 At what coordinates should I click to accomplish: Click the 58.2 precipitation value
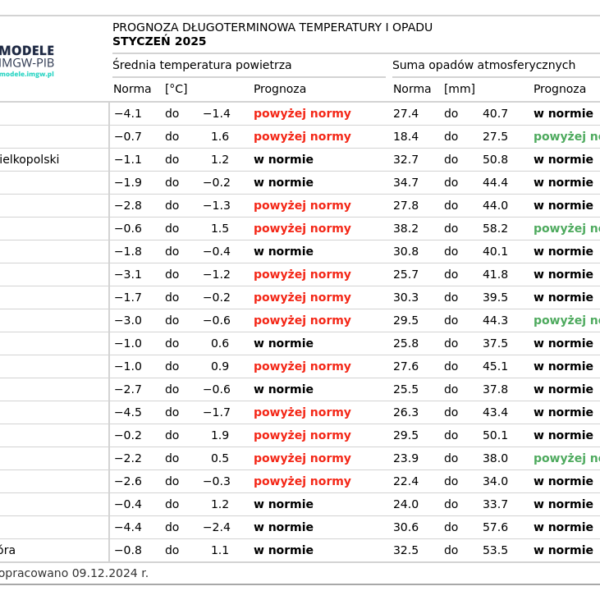tap(495, 228)
